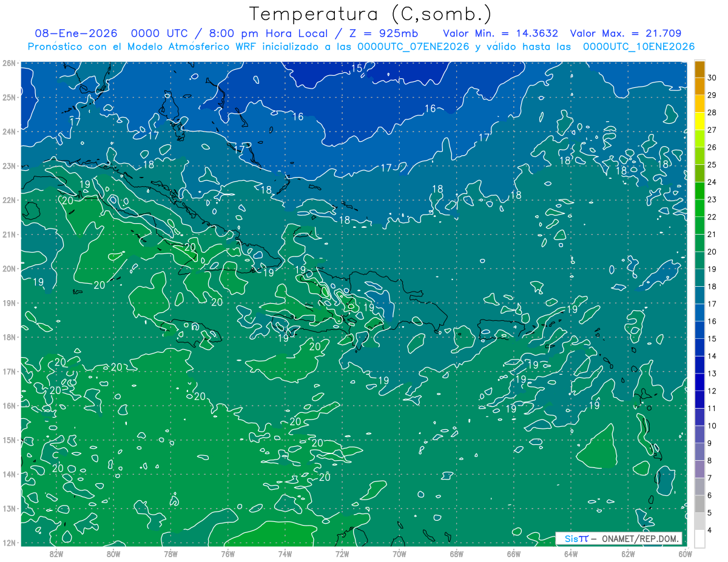Click legend value 24 on the color scale
This screenshot has height=562, width=728.
712,182
